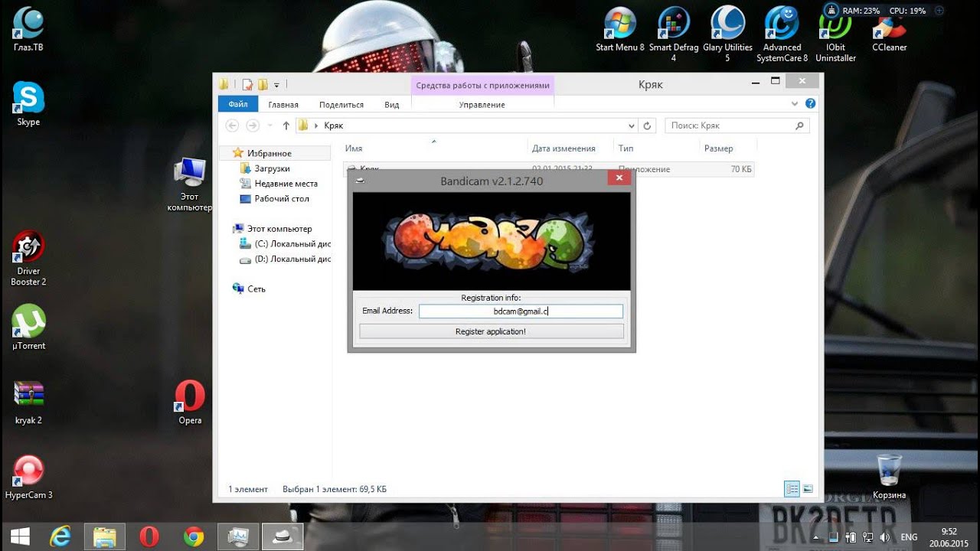The width and height of the screenshot is (980, 551).
Task: Click the New Folder quick access icon
Action: [263, 85]
